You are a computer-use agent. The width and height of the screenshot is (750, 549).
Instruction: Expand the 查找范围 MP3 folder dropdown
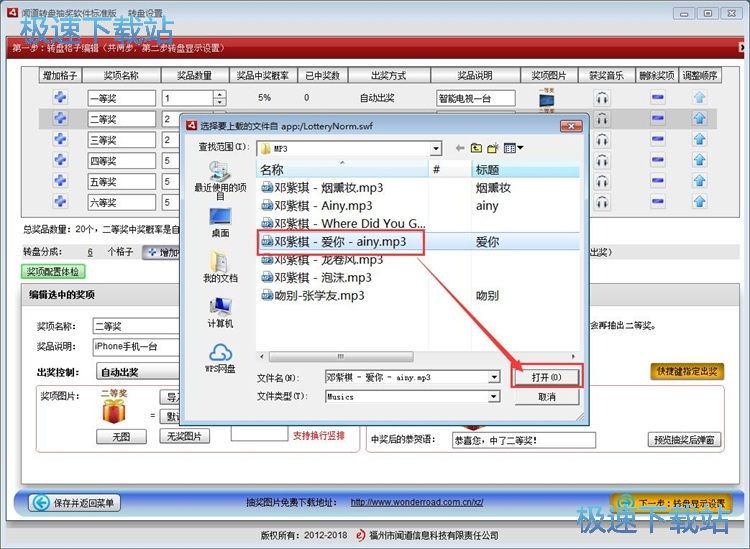436,149
